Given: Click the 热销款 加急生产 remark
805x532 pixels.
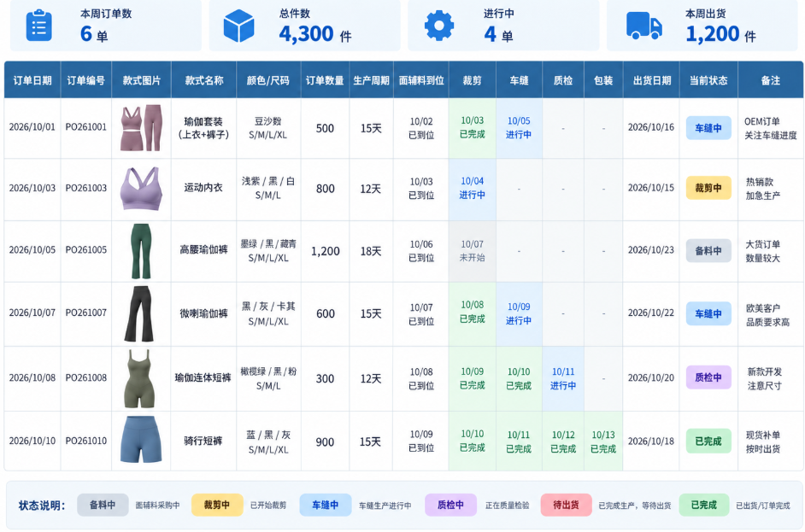Looking at the screenshot, I should pyautogui.click(x=763, y=188).
